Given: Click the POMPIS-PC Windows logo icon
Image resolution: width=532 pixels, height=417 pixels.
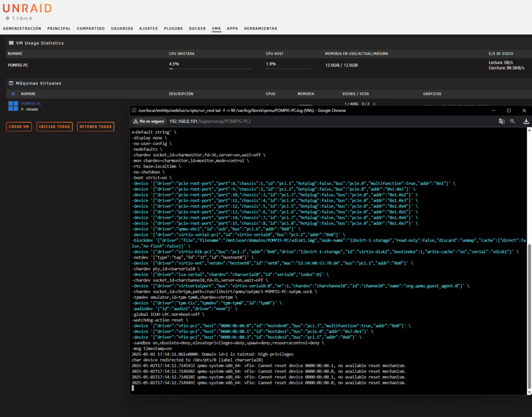Looking at the screenshot, I should [x=13, y=106].
